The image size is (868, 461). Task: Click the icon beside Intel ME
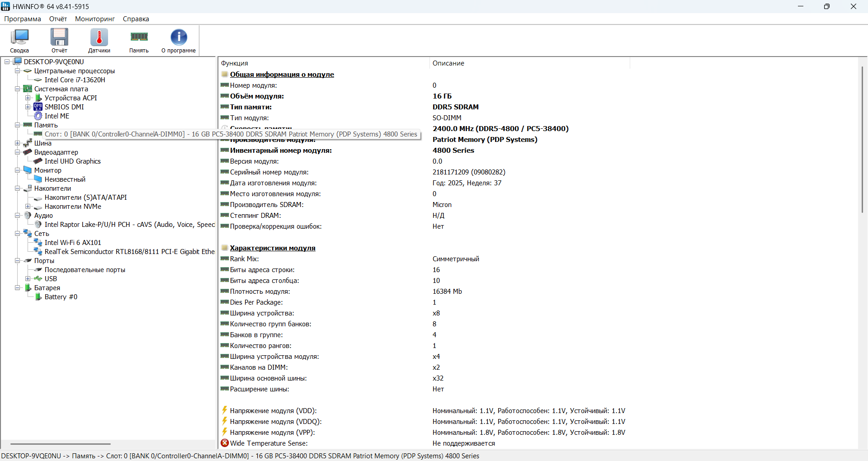[38, 116]
